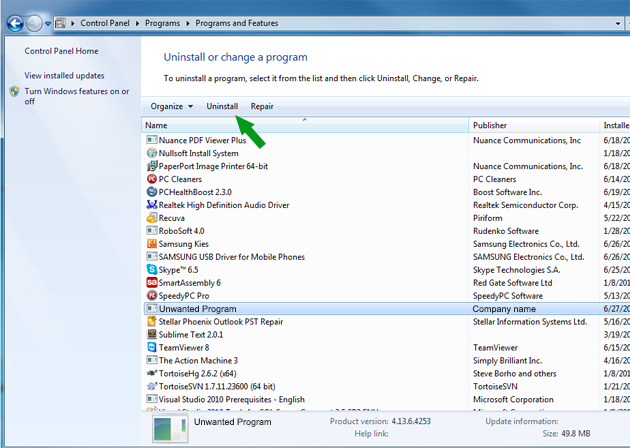The image size is (630, 448).
Task: Select the PC Cleaners icon
Action: point(151,179)
